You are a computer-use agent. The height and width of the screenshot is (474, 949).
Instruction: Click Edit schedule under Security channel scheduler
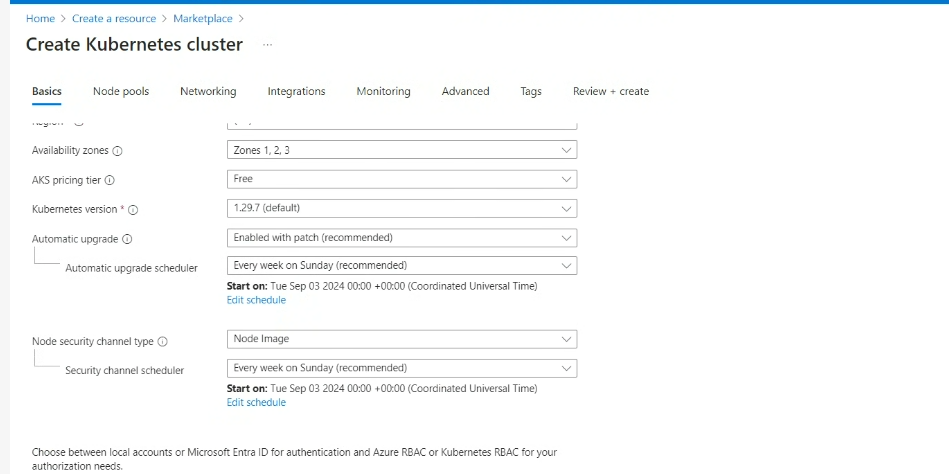coord(256,402)
